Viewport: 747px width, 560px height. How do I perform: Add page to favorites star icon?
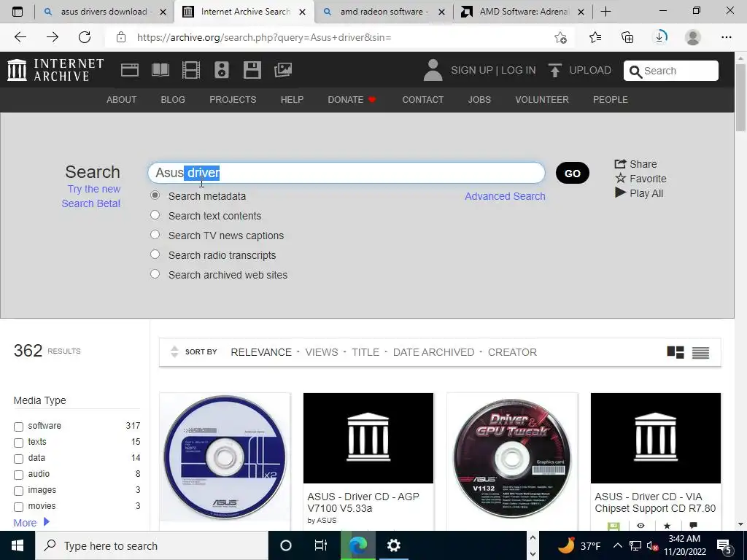[560, 37]
